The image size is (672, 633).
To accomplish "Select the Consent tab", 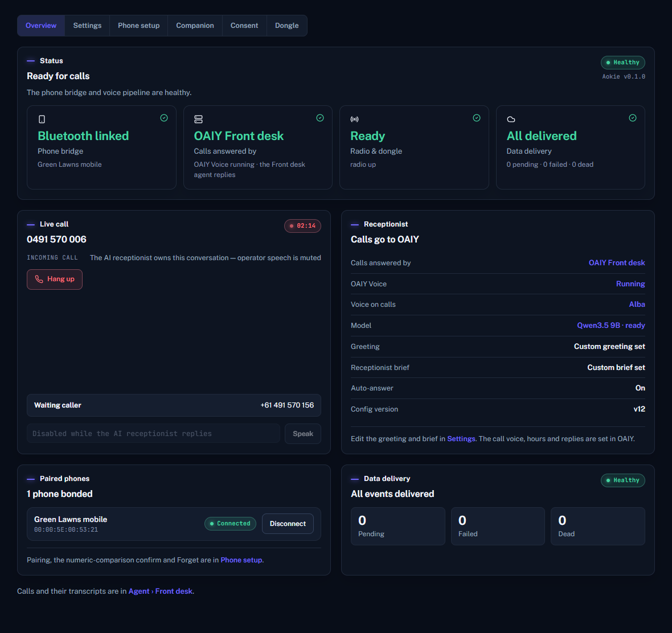I will tap(244, 26).
